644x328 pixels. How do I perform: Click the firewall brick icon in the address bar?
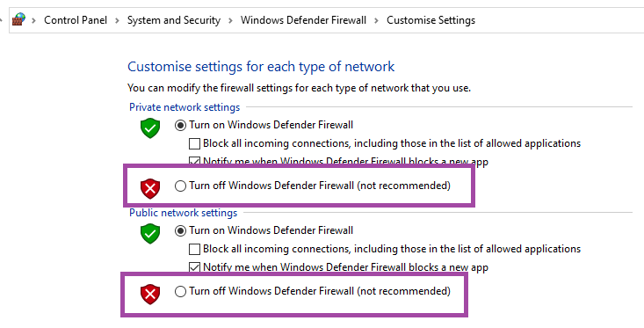pos(18,19)
